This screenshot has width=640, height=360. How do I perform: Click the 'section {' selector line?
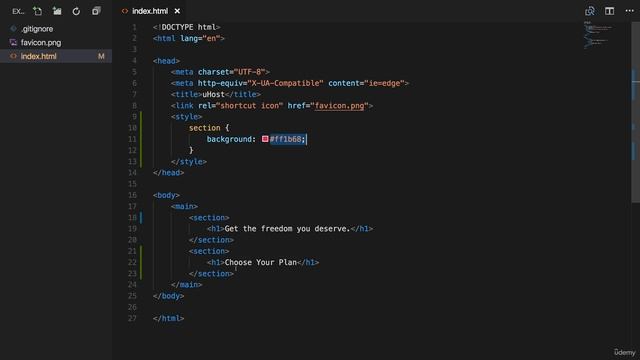tap(209, 128)
